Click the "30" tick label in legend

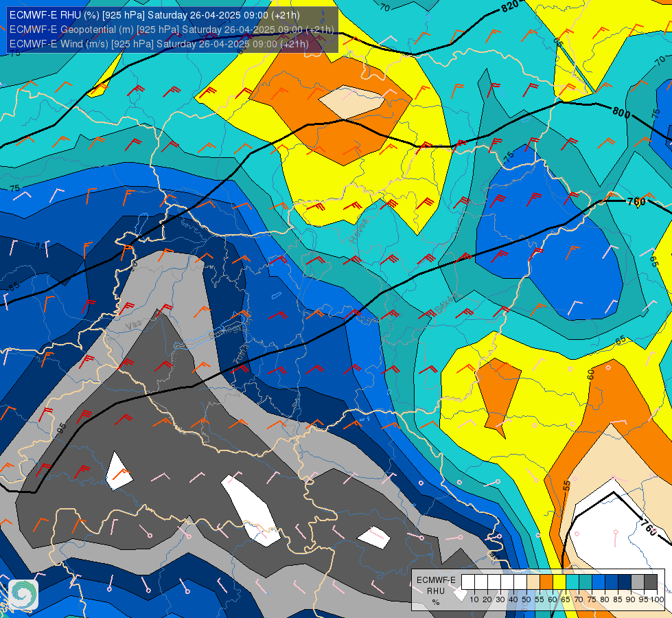click(500, 599)
